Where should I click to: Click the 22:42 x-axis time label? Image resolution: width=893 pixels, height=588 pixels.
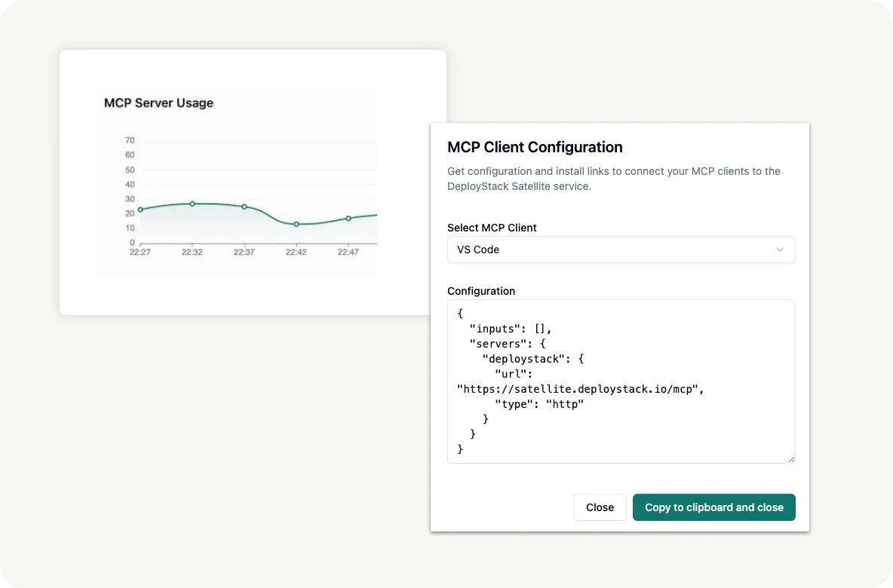pos(296,253)
